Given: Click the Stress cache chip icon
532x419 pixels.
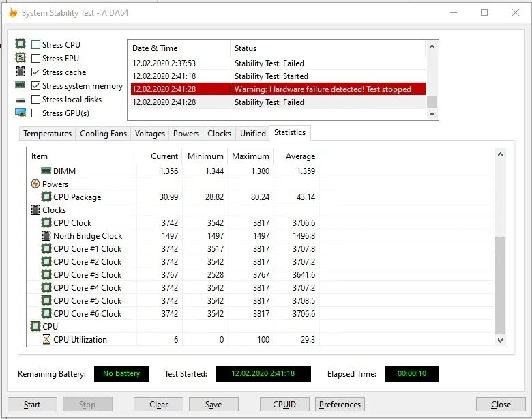Looking at the screenshot, I should 20,71.
